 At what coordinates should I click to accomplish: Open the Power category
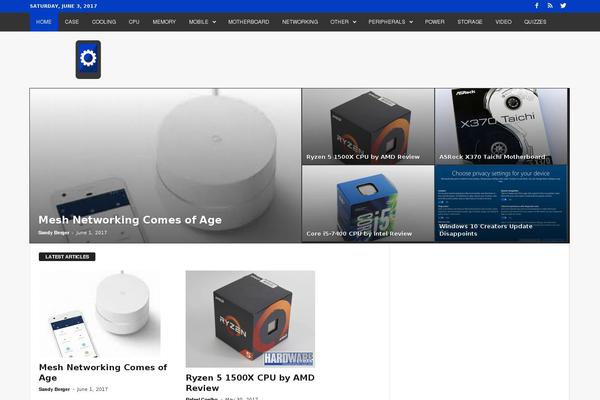click(435, 22)
